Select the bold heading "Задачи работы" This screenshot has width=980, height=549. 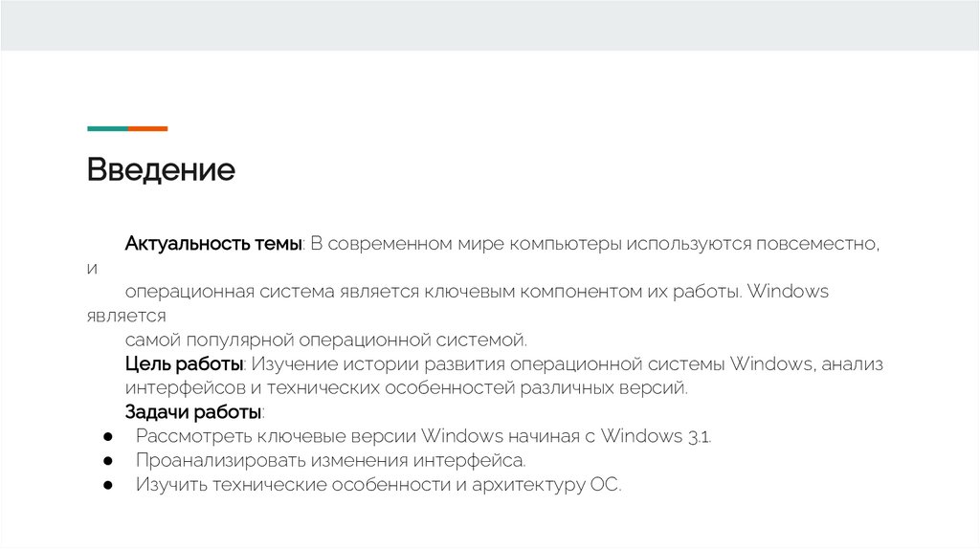click(x=193, y=412)
